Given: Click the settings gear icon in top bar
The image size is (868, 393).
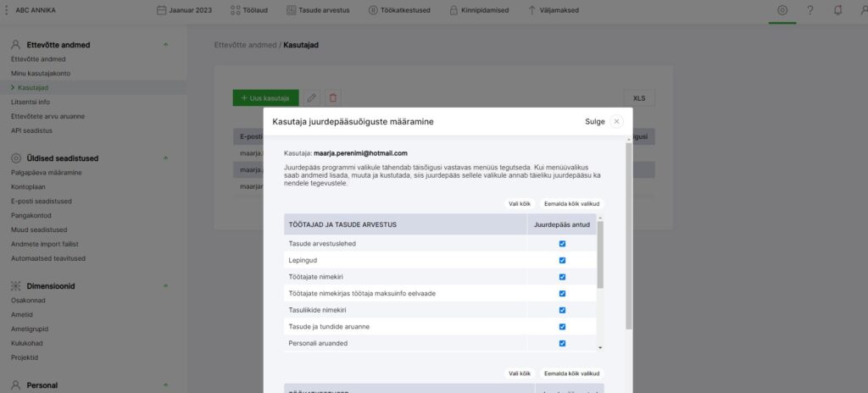Looking at the screenshot, I should 782,10.
